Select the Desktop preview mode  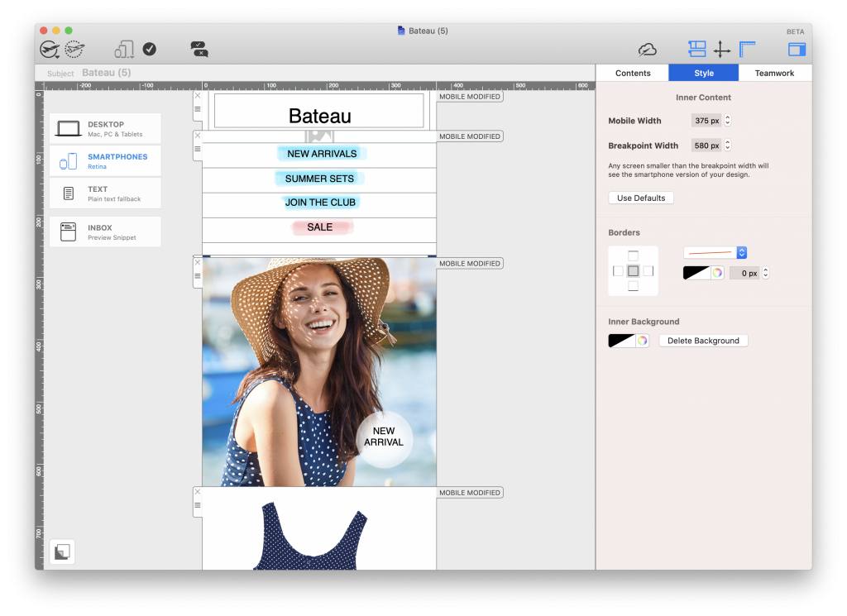coord(105,128)
